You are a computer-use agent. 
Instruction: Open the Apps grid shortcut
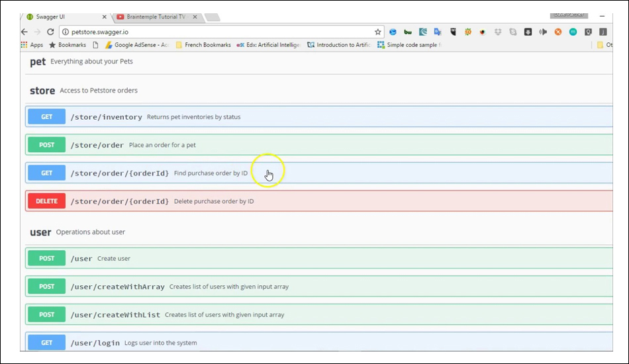32,45
